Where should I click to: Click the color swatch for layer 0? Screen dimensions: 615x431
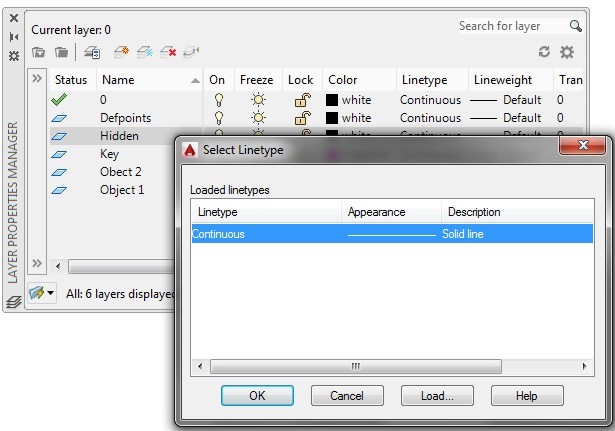(x=332, y=100)
